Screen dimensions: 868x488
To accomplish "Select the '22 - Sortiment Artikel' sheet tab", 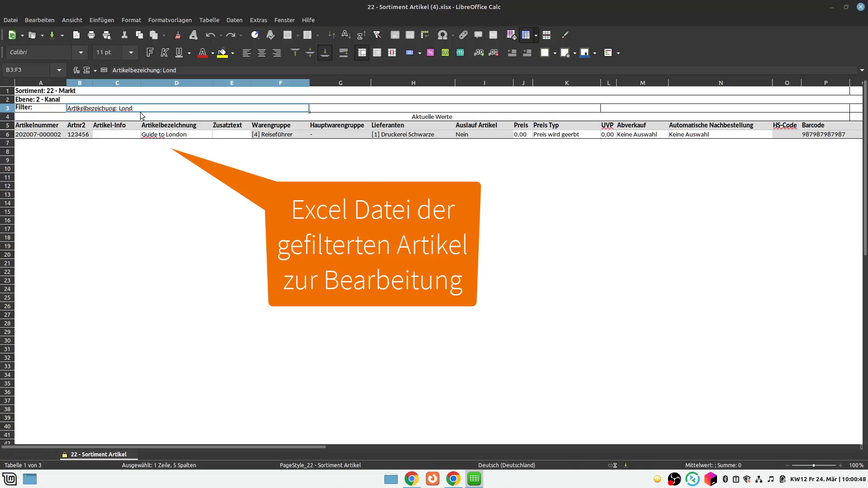I will tap(99, 455).
